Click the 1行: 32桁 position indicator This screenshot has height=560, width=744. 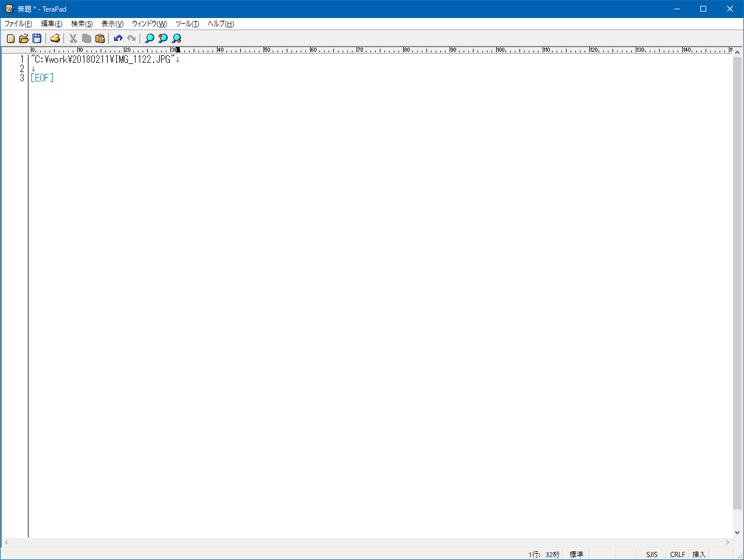(544, 555)
